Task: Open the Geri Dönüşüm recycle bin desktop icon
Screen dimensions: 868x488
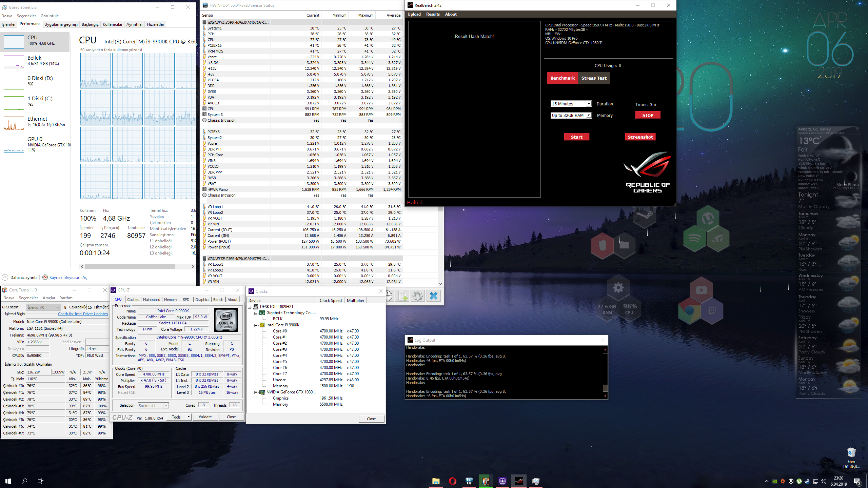Action: [x=851, y=458]
